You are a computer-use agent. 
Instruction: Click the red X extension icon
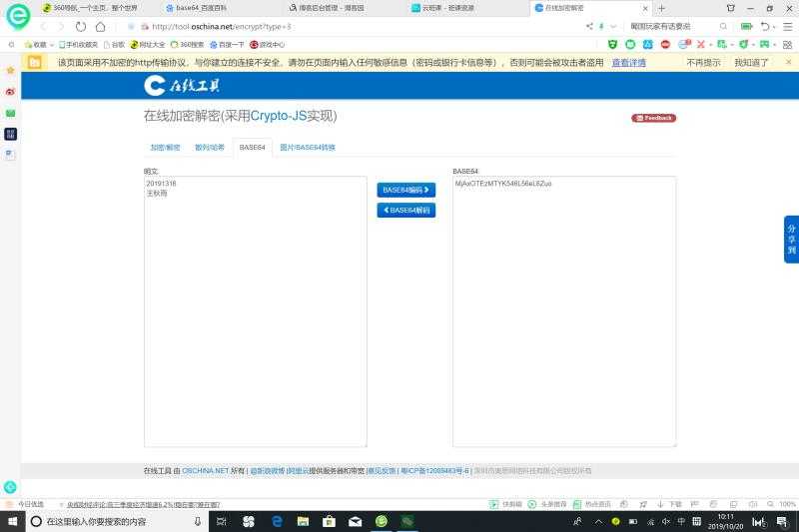pyautogui.click(x=701, y=44)
